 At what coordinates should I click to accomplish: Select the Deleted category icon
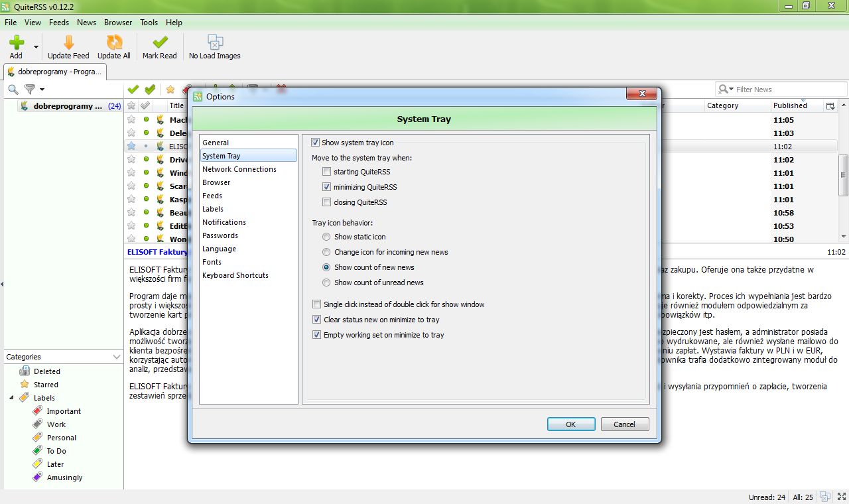click(25, 371)
